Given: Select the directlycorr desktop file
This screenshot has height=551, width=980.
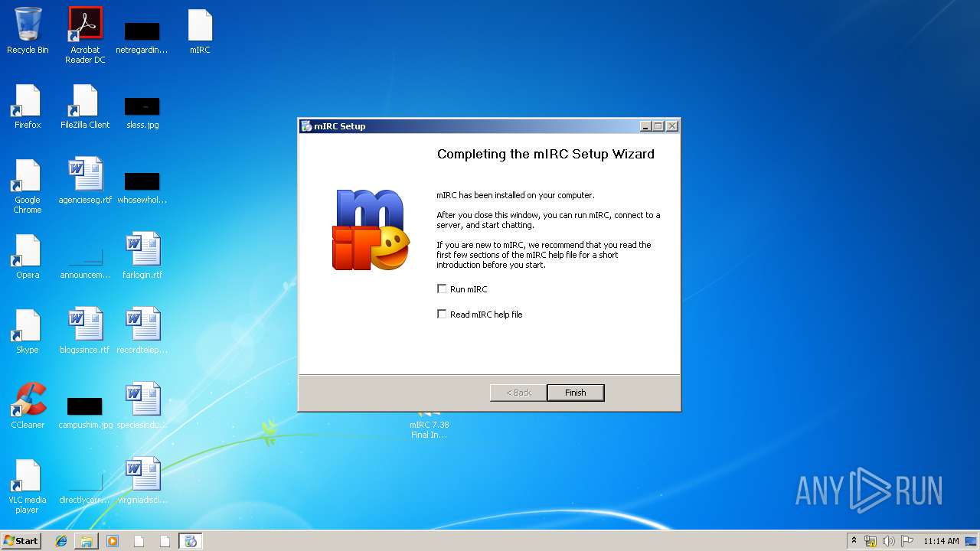Looking at the screenshot, I should [x=85, y=488].
